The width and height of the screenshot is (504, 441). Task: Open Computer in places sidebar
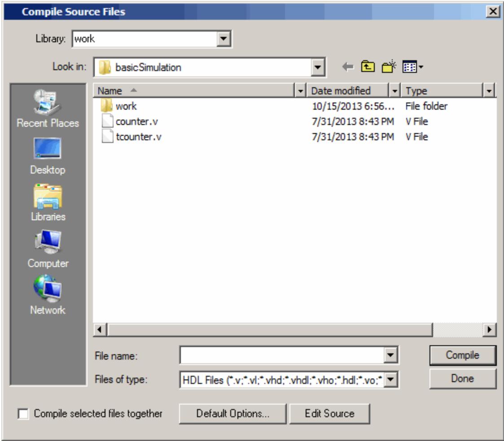(x=48, y=249)
